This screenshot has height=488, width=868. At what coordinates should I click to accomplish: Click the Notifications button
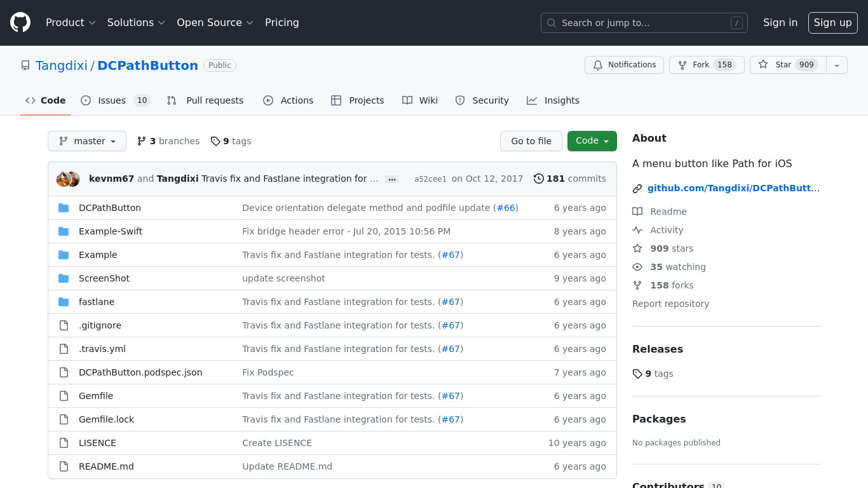625,65
